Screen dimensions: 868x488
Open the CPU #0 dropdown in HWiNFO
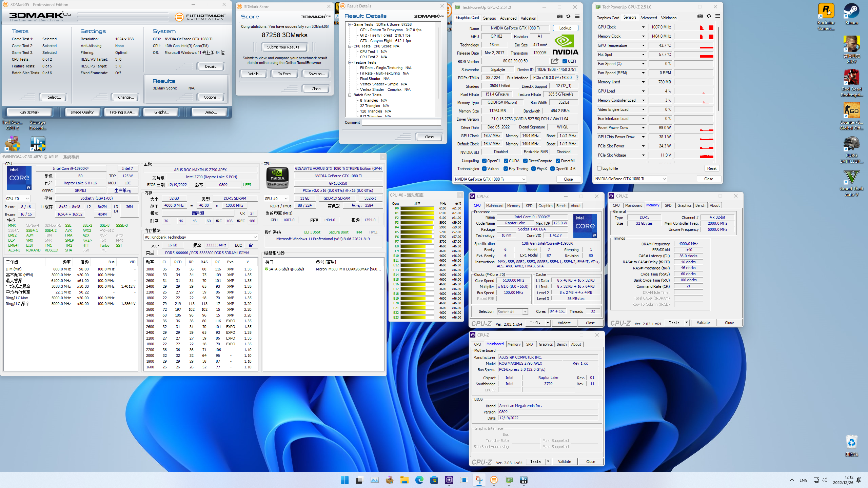(x=18, y=199)
